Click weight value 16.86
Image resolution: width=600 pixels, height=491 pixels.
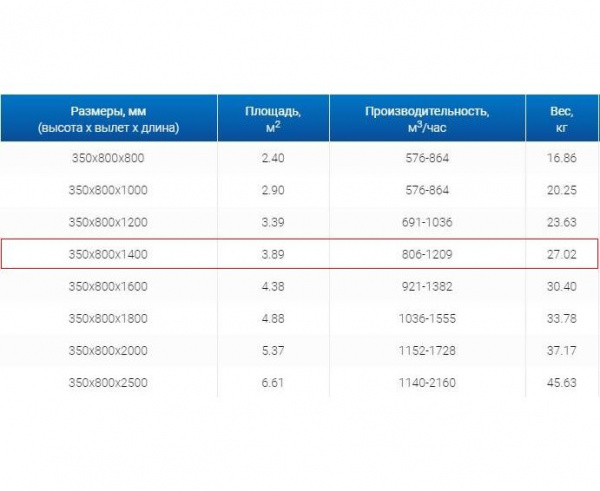coord(562,158)
